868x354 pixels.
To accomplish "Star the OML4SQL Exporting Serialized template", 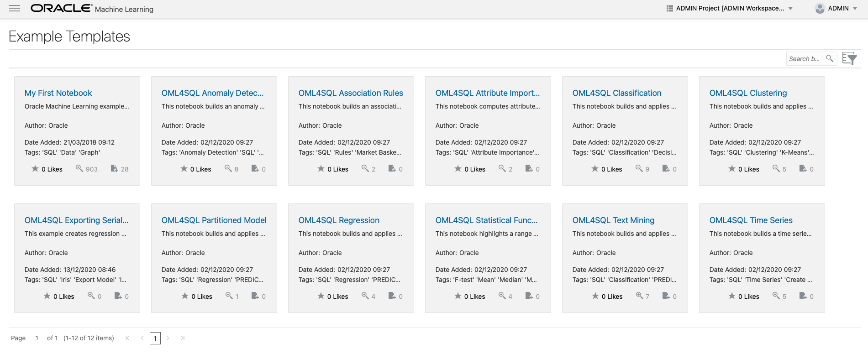I will pos(47,296).
